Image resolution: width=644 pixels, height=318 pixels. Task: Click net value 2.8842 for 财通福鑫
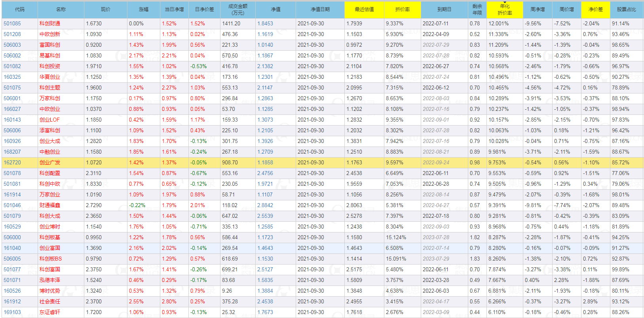pos(265,206)
